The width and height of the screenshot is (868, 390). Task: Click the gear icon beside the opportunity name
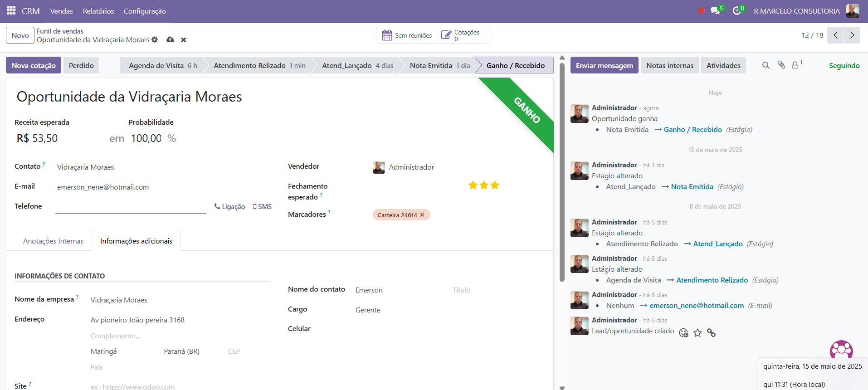pyautogui.click(x=155, y=40)
